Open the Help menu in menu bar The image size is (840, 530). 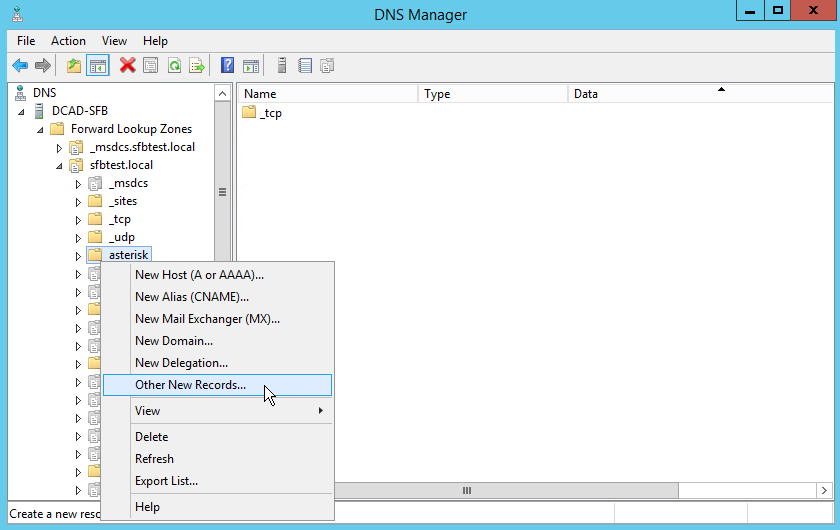click(155, 41)
